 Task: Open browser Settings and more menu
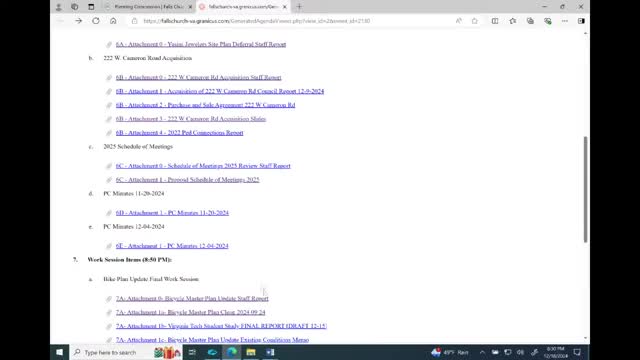pyautogui.click(x=564, y=21)
